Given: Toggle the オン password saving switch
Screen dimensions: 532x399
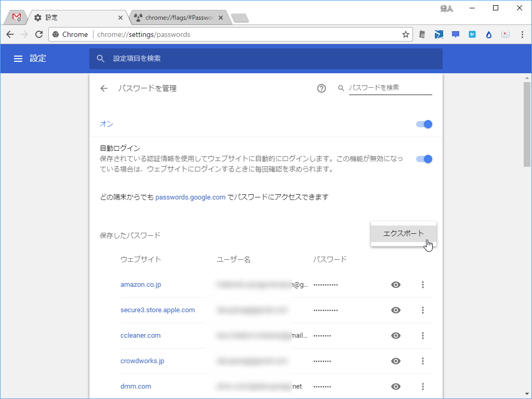Looking at the screenshot, I should 424,124.
